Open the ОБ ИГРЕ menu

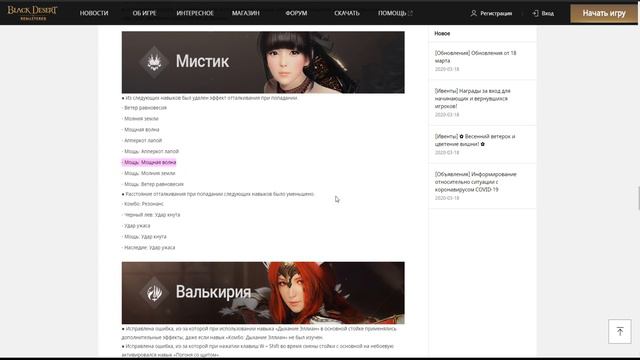[144, 13]
